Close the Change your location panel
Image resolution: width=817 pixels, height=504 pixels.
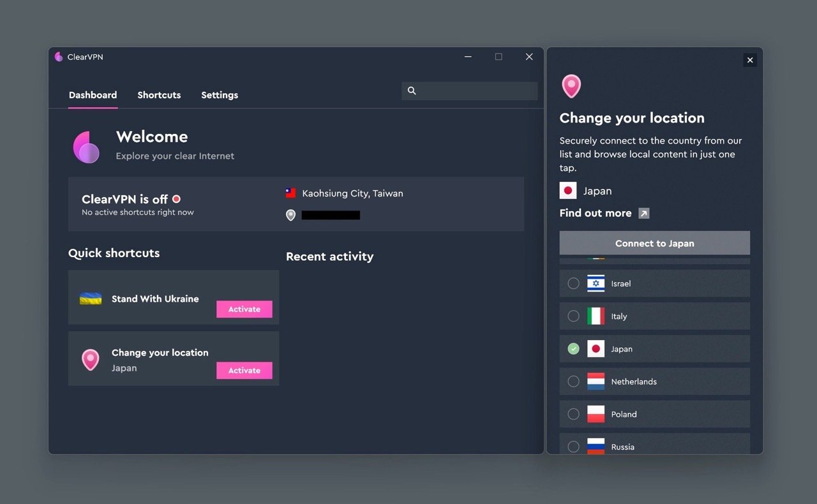[x=750, y=60]
